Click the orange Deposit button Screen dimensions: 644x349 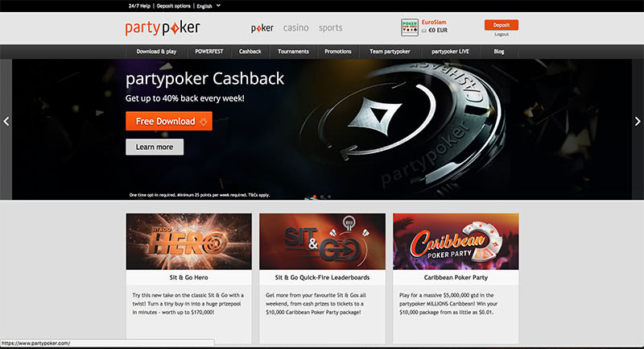(x=501, y=25)
